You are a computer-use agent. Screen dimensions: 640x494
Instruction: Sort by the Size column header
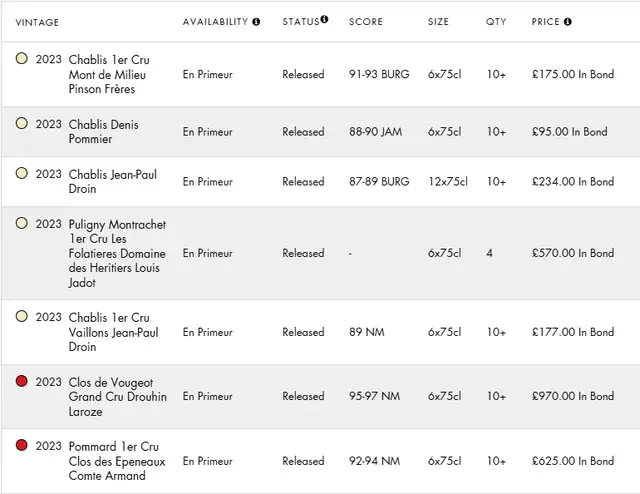pos(438,22)
